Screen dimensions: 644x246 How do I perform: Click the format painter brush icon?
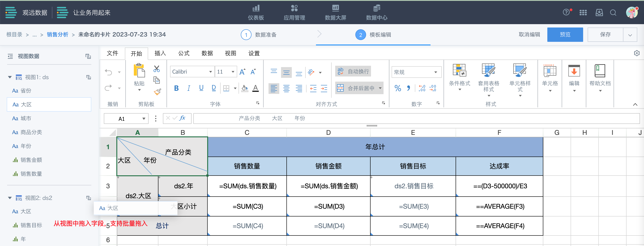[157, 92]
